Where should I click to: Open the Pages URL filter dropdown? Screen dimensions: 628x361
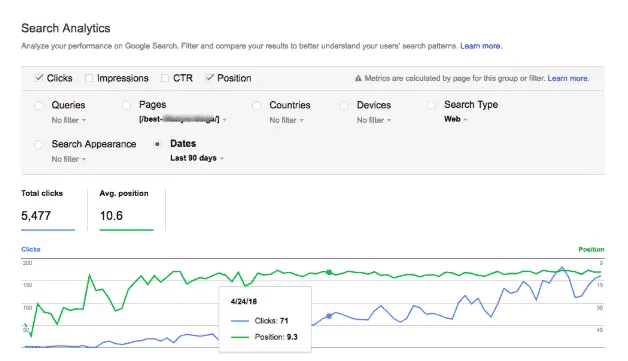tap(183, 119)
